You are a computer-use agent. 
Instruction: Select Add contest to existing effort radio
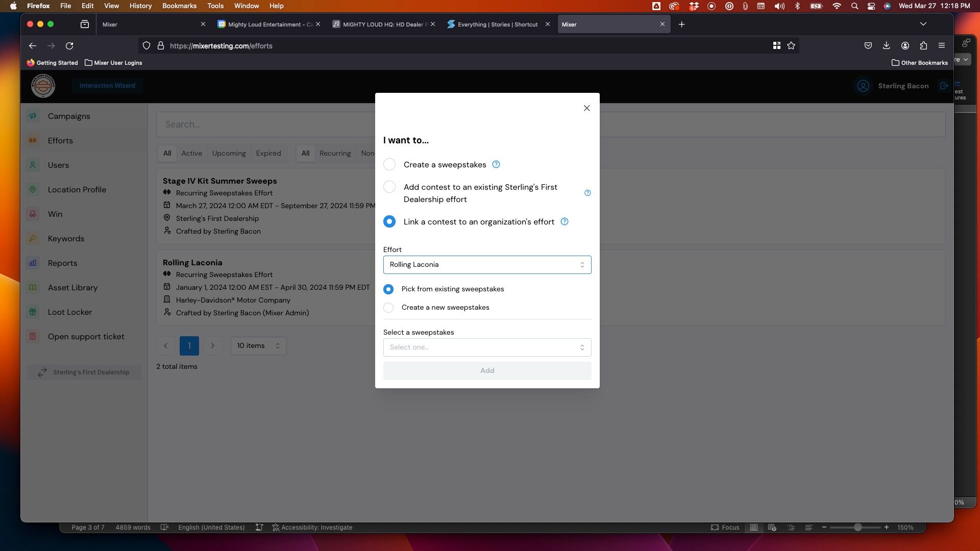click(x=389, y=187)
